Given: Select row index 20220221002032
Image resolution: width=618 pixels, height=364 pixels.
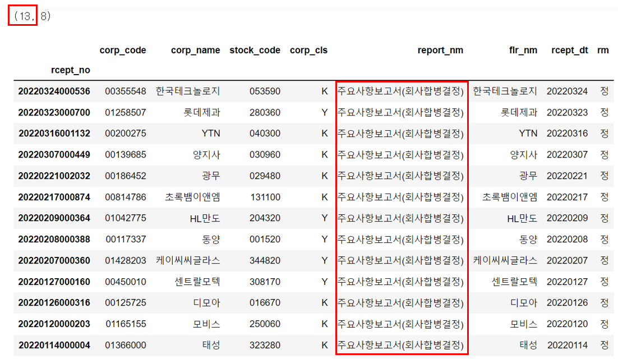Looking at the screenshot, I should [x=54, y=176].
